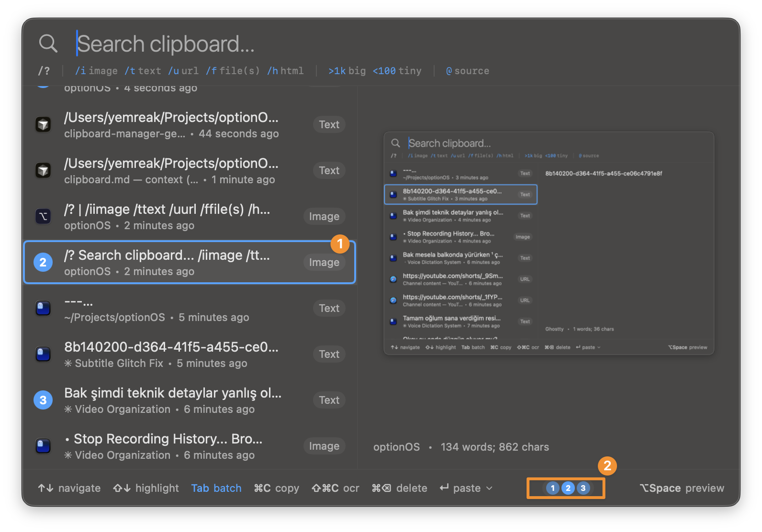Select the /i image filter
Viewport: 762px width, 532px height.
coord(96,71)
